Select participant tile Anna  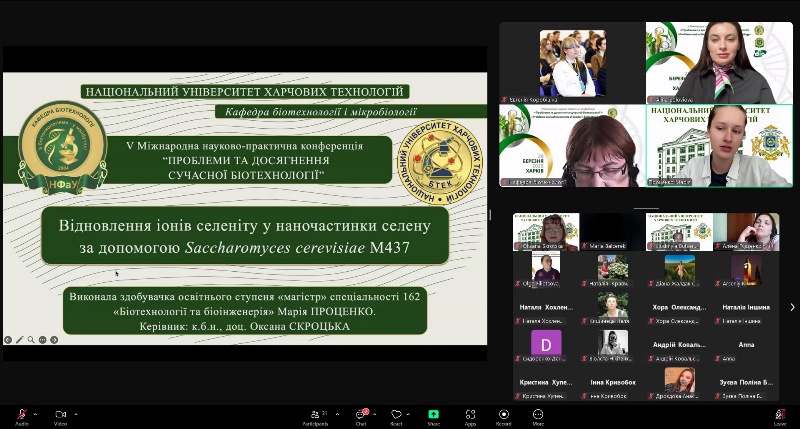(x=746, y=345)
